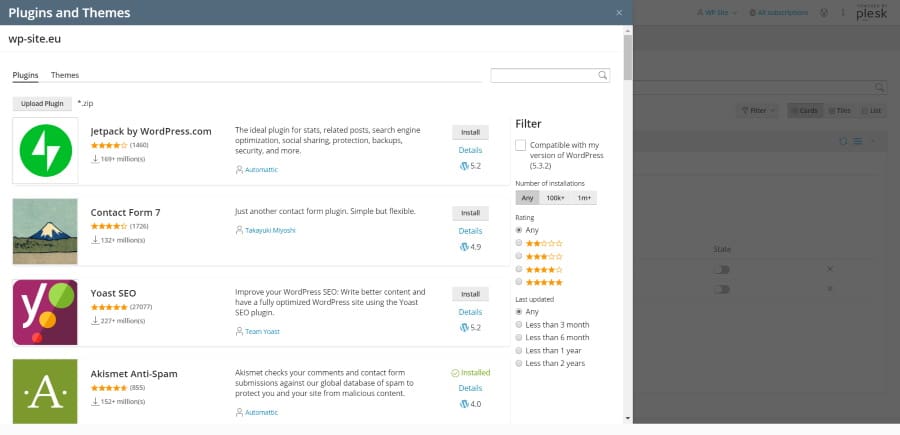This screenshot has height=435, width=900.
Task: Click the list-lines icon in background Plesk page
Action: pyautogui.click(x=858, y=141)
